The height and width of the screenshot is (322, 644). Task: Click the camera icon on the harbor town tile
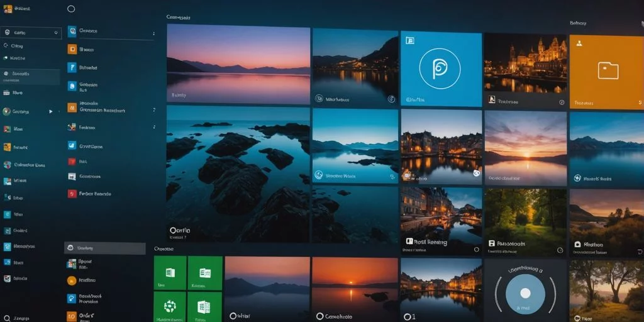click(x=408, y=176)
